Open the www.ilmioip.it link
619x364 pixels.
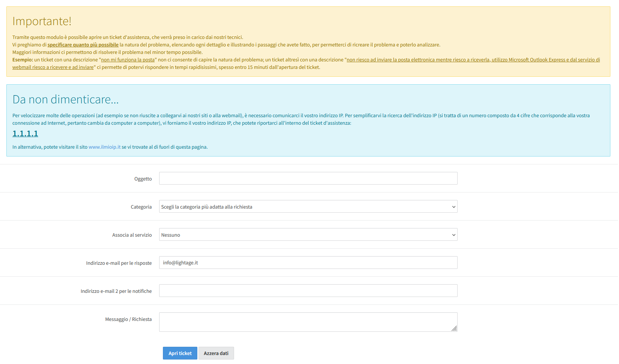point(104,147)
